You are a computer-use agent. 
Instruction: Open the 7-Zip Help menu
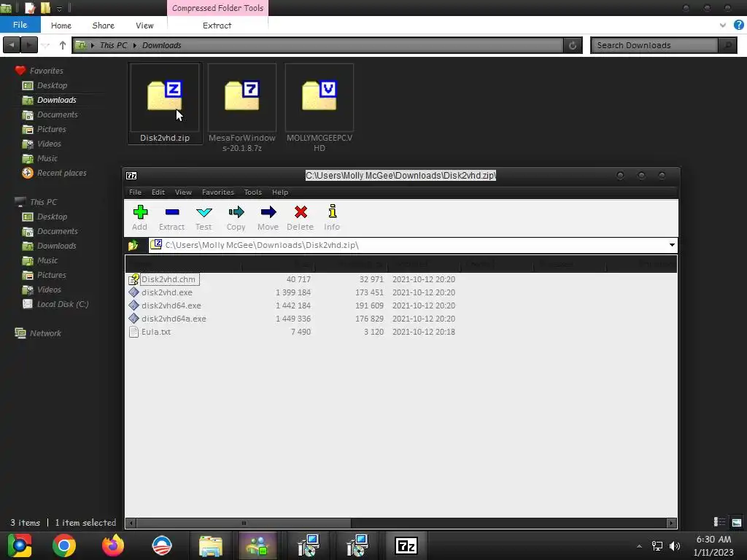[280, 192]
